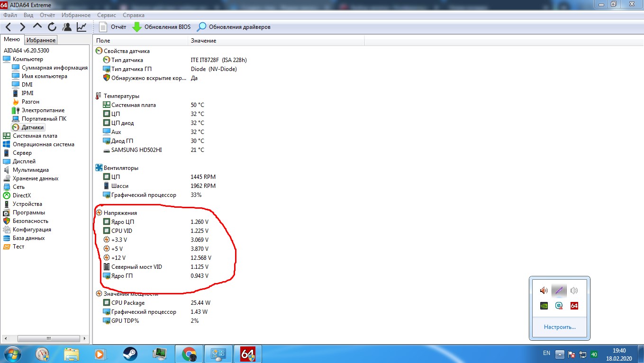644x363 pixels.
Task: Open the Справка menu
Action: pos(134,15)
